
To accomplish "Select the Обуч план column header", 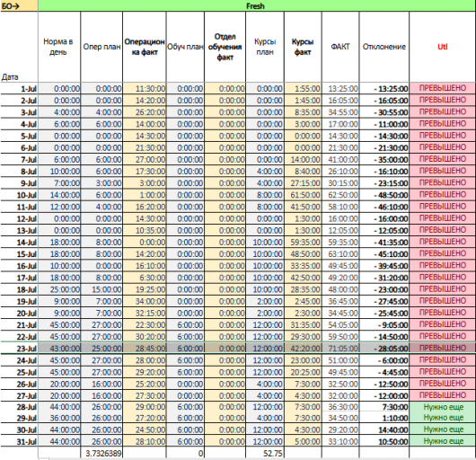I will tap(185, 47).
